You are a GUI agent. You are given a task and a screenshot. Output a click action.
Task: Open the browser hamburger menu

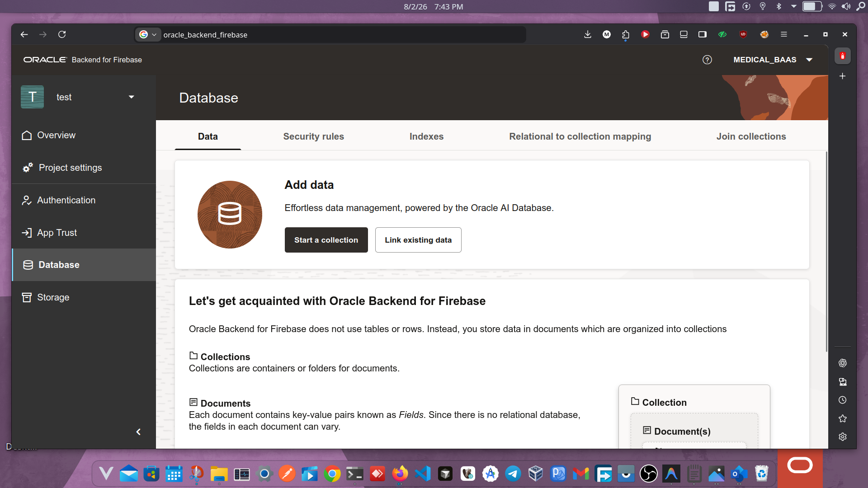point(784,34)
